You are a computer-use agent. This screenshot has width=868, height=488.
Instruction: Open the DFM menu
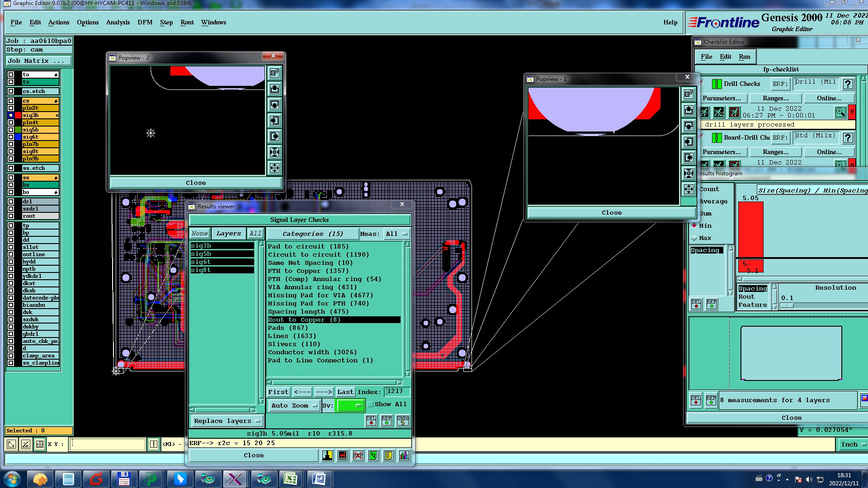coord(145,22)
